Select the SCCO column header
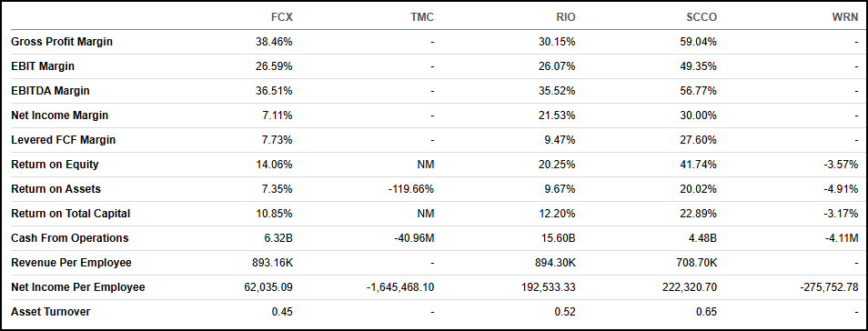Image resolution: width=868 pixels, height=331 pixels. pos(701,17)
